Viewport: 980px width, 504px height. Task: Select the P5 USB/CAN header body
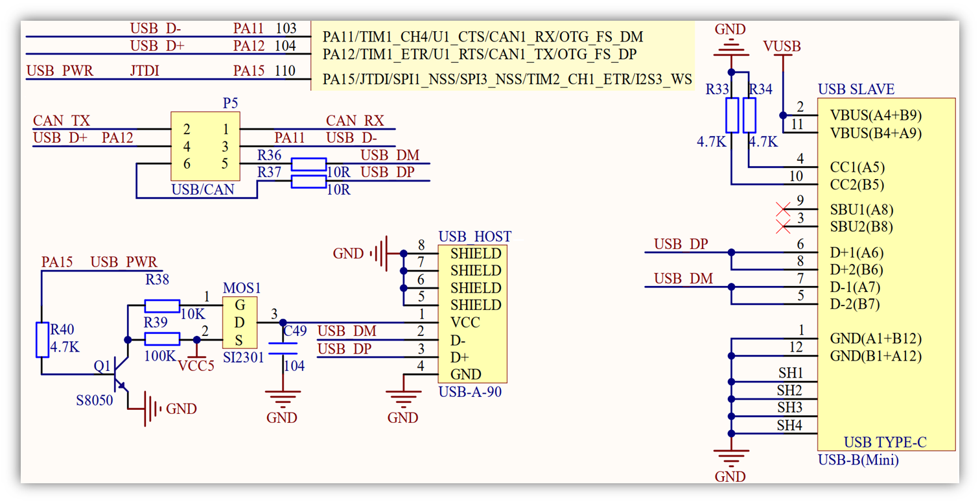(x=205, y=146)
